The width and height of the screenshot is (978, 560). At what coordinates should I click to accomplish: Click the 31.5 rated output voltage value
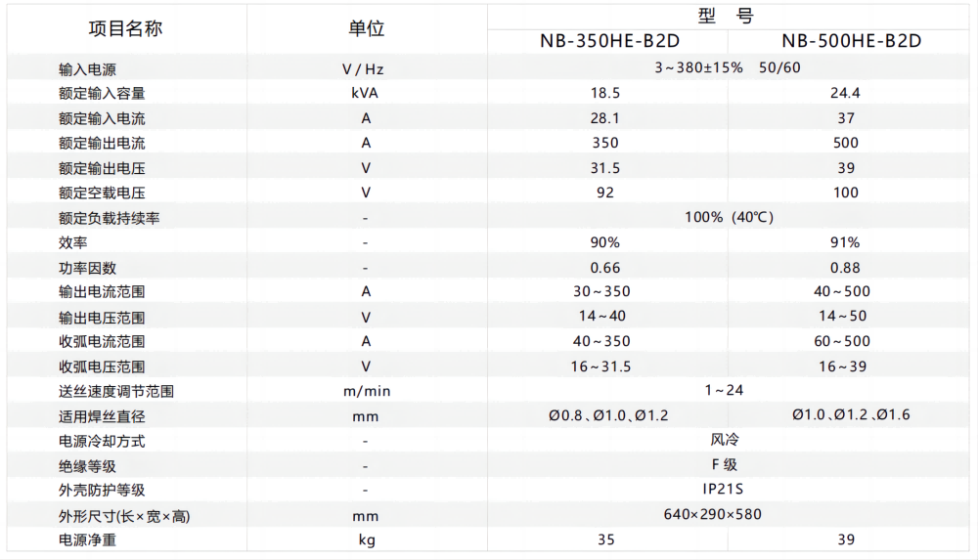pos(605,168)
